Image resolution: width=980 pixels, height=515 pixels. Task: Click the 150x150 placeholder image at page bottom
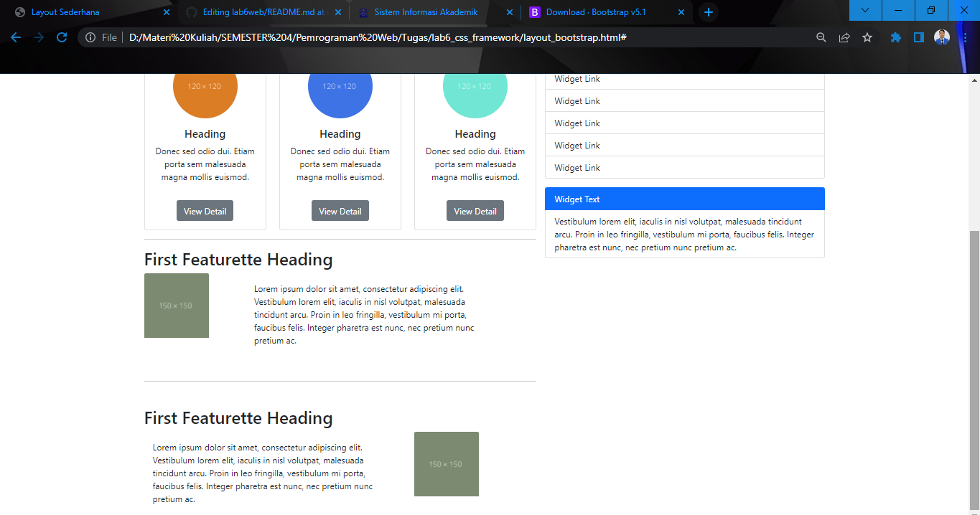coord(446,463)
